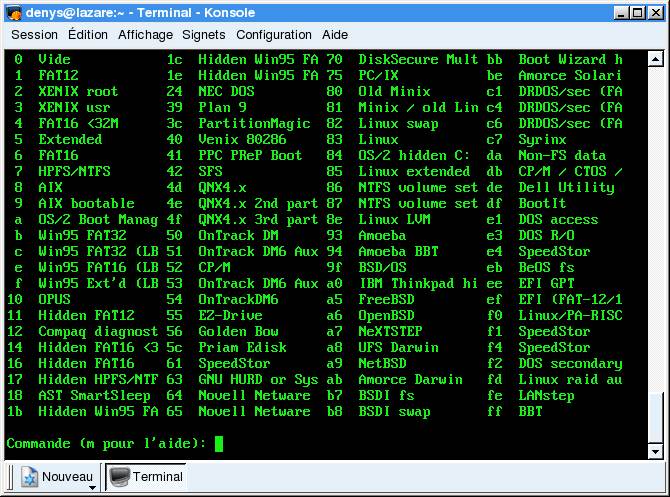Viewport: 670px width, 497px height.
Task: Click the scrollbar down arrow
Action: (x=655, y=451)
